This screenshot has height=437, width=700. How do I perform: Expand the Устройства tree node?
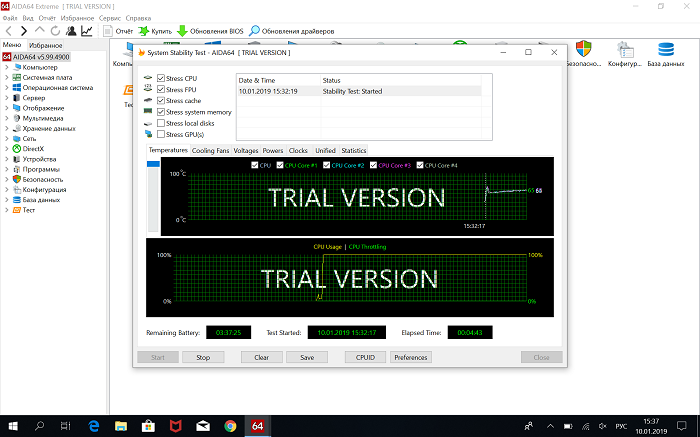(x=7, y=159)
